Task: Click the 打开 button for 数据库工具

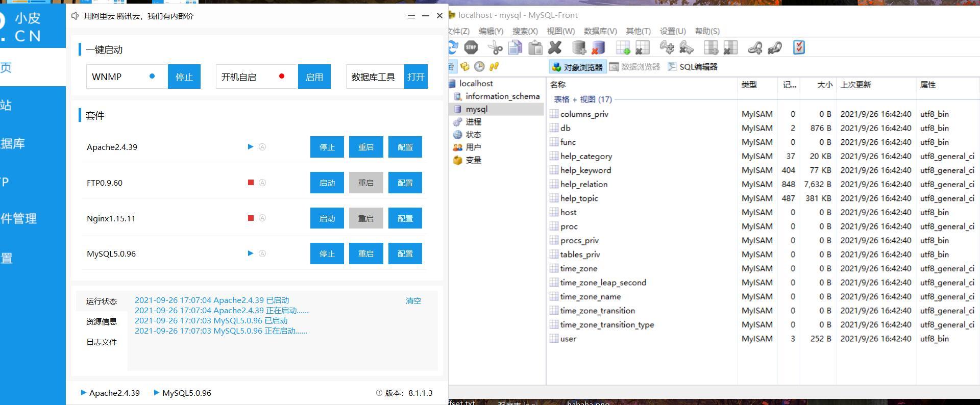Action: coord(416,77)
